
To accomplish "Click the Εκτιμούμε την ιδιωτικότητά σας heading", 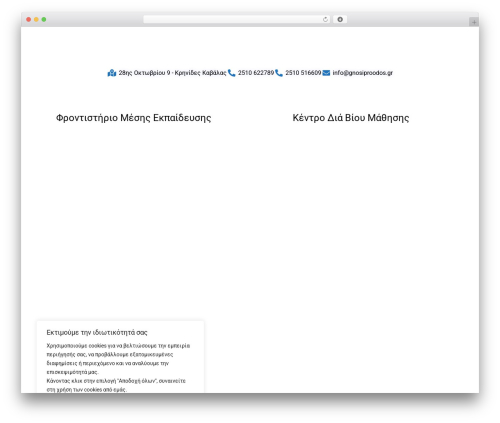I will (97, 332).
